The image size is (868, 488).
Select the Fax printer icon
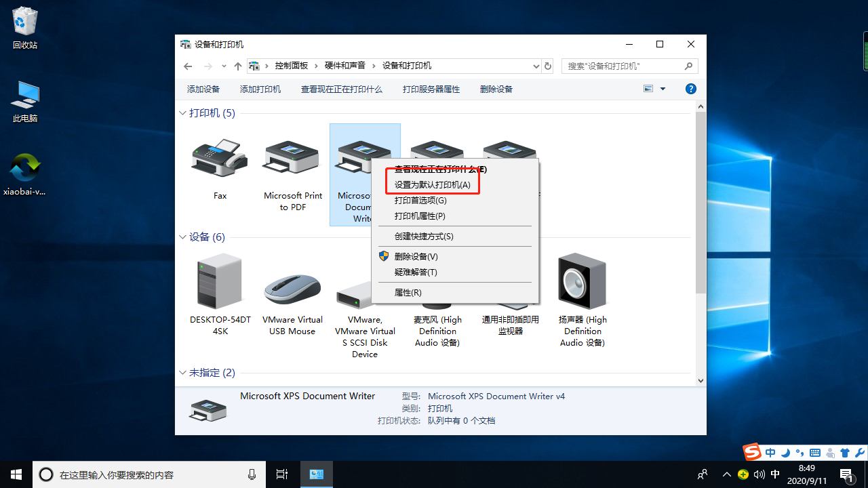pos(220,159)
